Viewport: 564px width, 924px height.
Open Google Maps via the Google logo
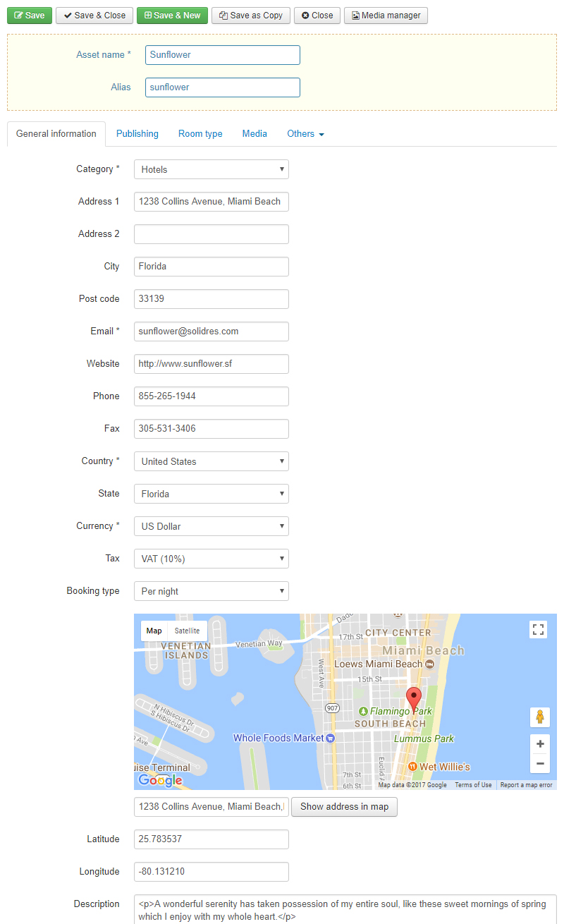click(160, 780)
